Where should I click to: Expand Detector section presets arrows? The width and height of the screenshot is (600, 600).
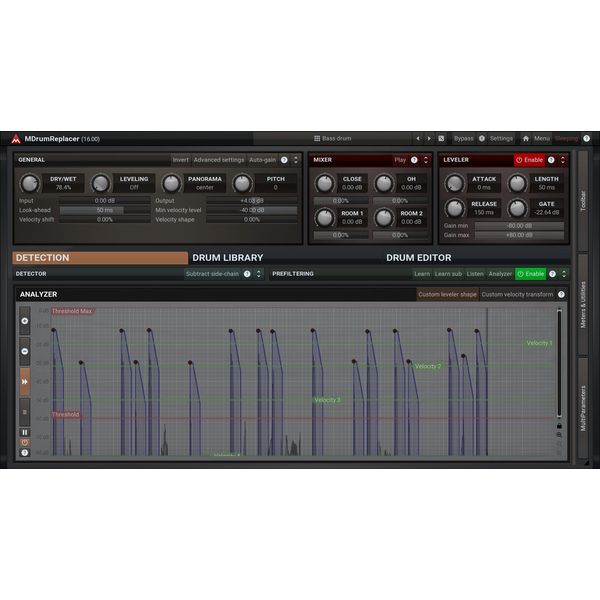click(259, 274)
